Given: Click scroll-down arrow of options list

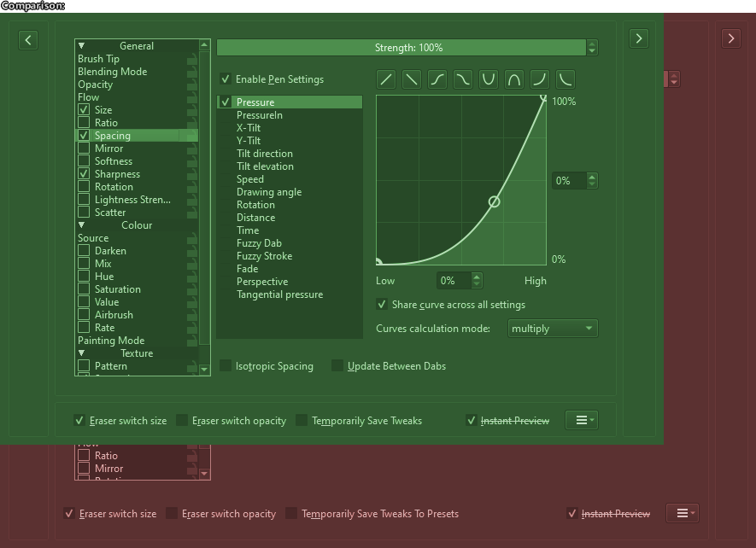Looking at the screenshot, I should (x=204, y=370).
